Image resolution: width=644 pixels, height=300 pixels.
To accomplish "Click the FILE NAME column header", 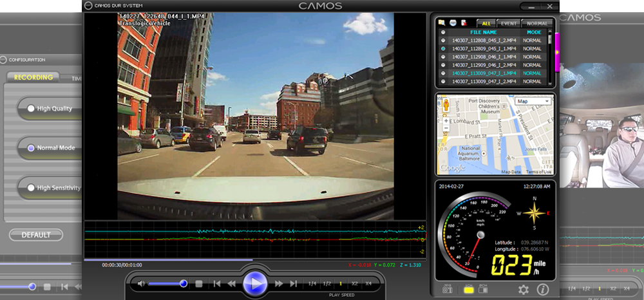I will tap(484, 32).
